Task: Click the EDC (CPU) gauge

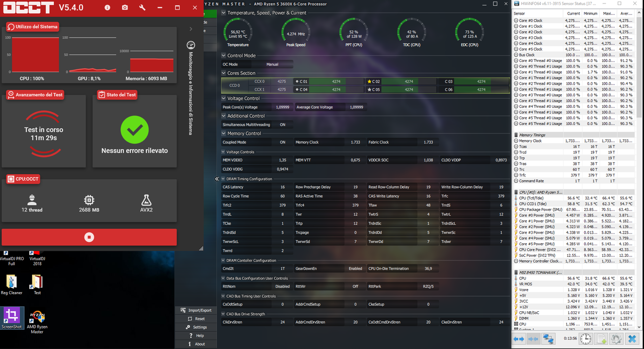Action: 469,33
